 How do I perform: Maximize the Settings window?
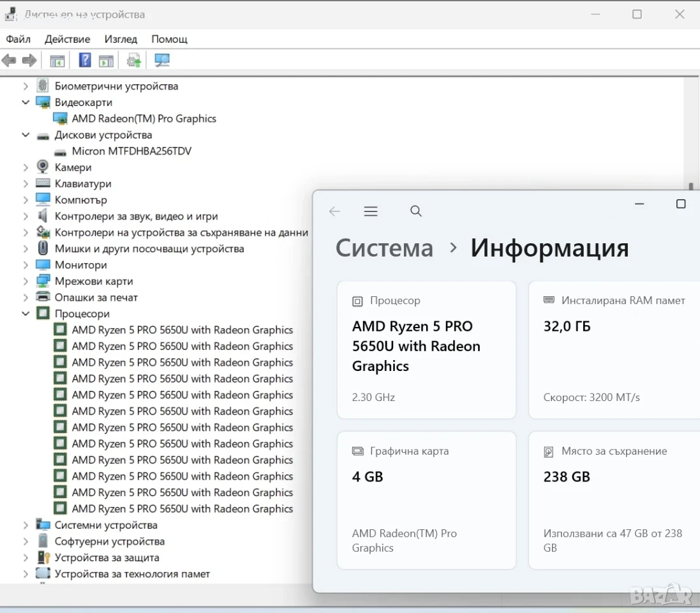tap(681, 204)
